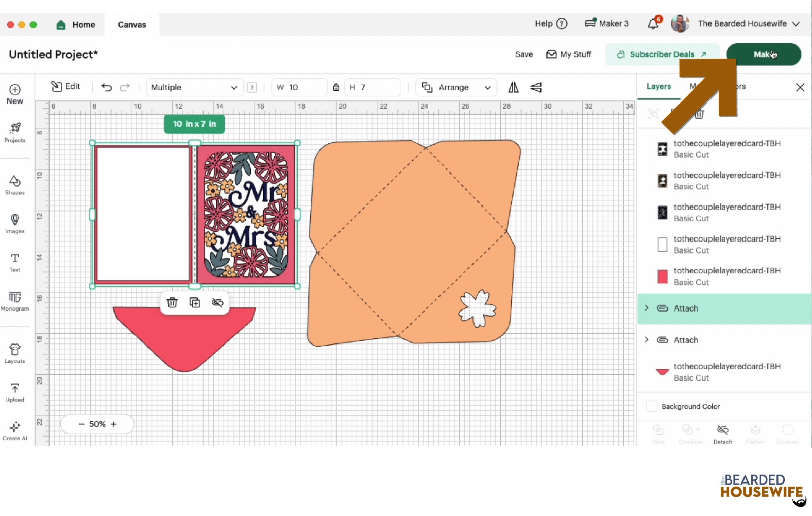
Task: Click the Upload icon
Action: 15,392
